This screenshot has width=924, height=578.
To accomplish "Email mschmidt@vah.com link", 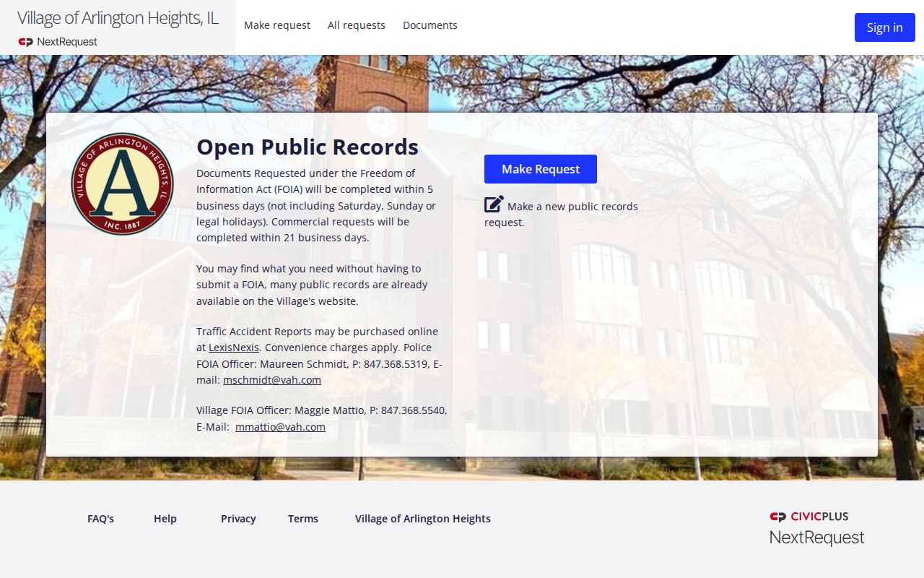I will tap(272, 380).
